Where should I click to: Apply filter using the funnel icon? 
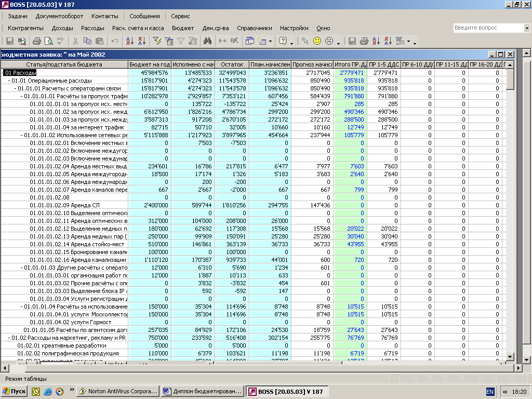pos(181,41)
